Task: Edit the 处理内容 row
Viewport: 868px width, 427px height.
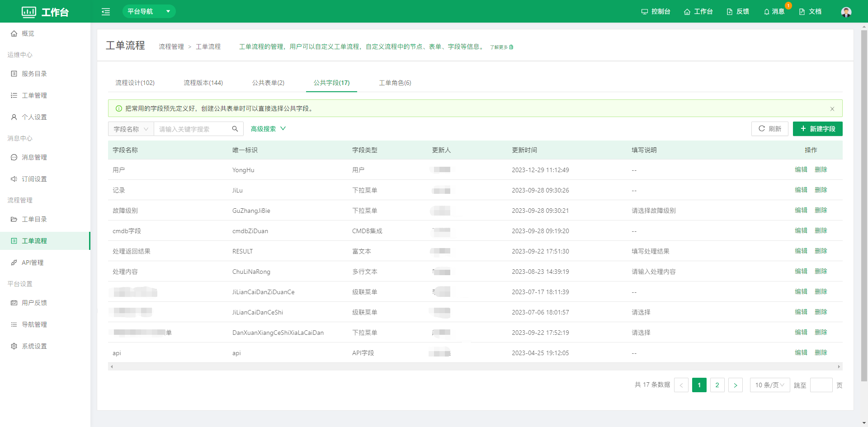Action: [801, 271]
